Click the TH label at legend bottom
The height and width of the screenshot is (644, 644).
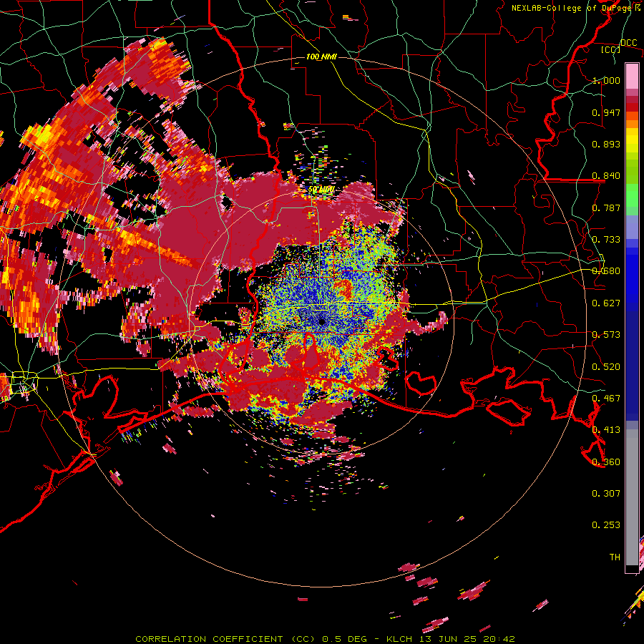click(x=615, y=557)
